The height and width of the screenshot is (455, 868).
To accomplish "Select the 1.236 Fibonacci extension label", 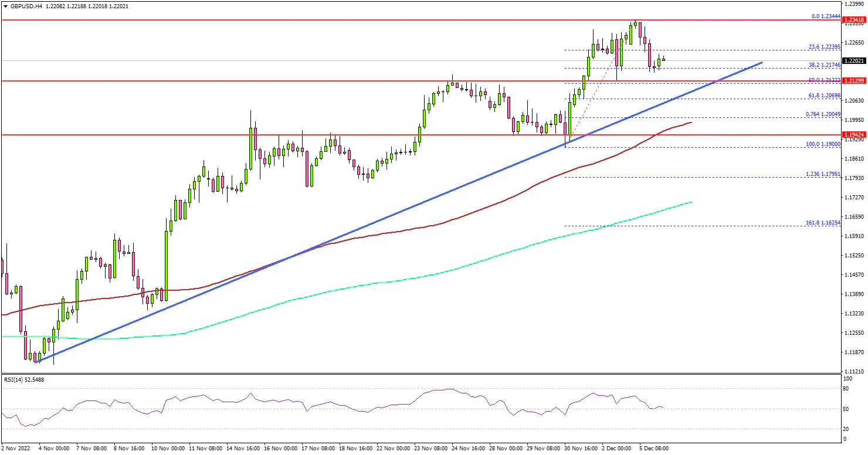I will point(823,174).
